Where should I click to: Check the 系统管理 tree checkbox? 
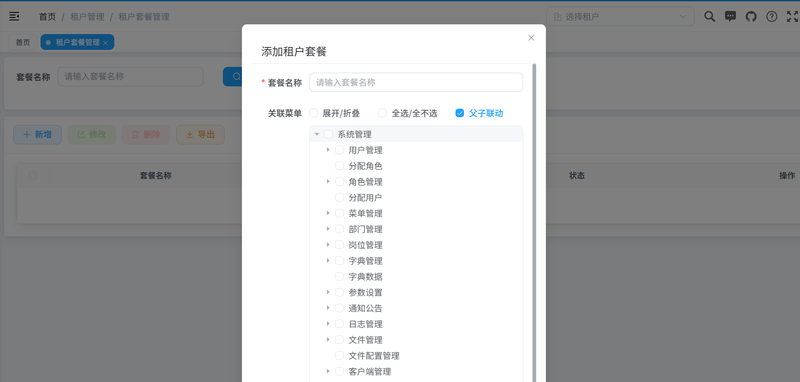coord(328,134)
